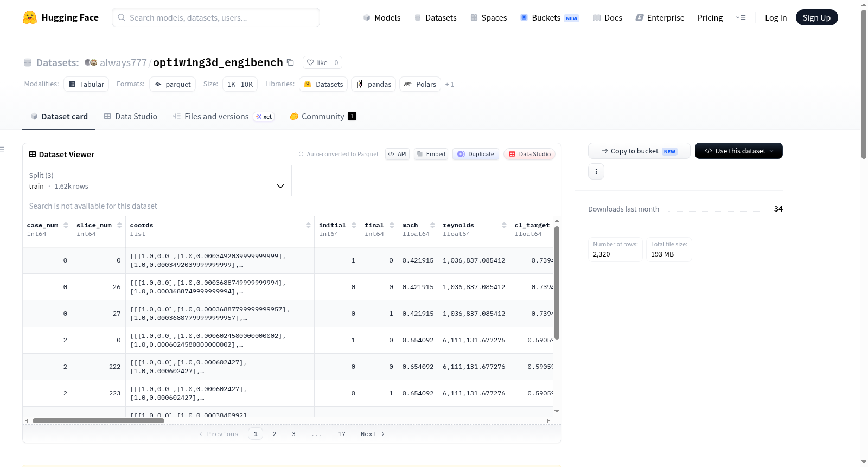Click the optiwing3d_engibench dataset title
The image size is (868, 467).
pyautogui.click(x=218, y=62)
